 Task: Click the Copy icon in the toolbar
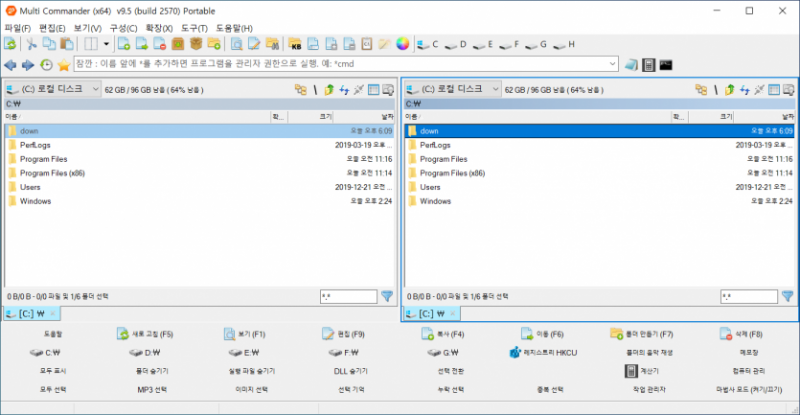click(49, 44)
